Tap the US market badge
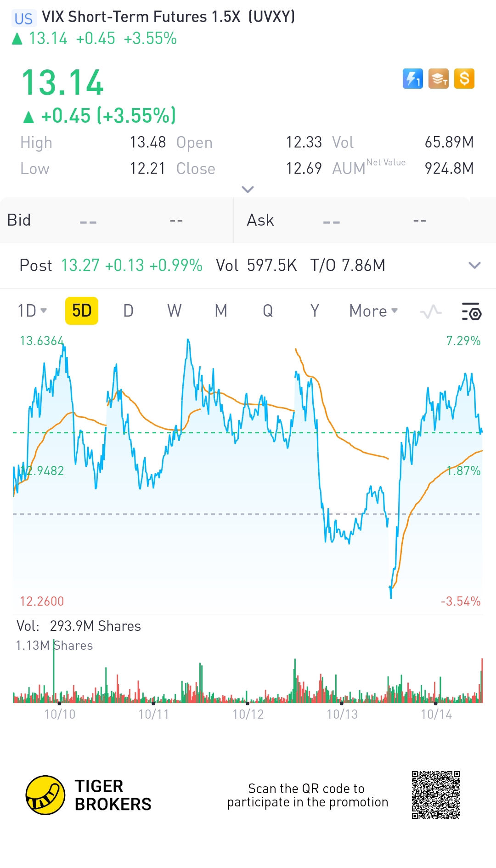Screen dimensions: 496x868 point(23,18)
